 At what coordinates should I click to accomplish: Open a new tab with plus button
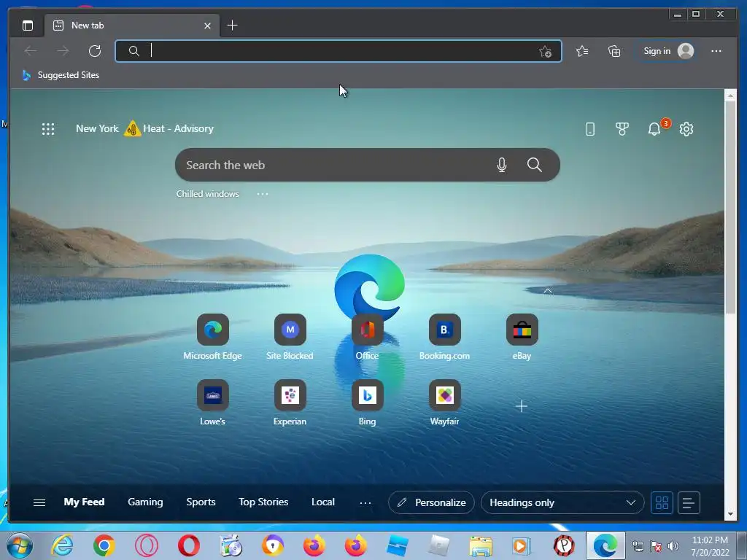click(232, 26)
